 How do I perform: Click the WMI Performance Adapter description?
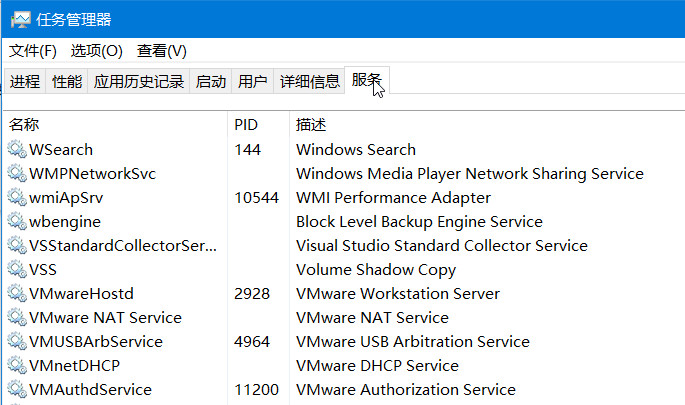tap(394, 198)
